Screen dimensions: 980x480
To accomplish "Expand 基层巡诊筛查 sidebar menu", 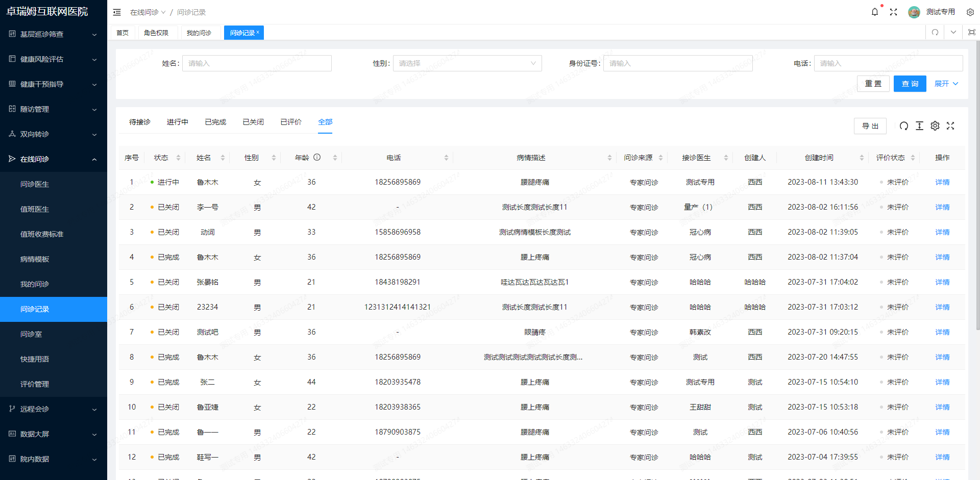I will [54, 34].
